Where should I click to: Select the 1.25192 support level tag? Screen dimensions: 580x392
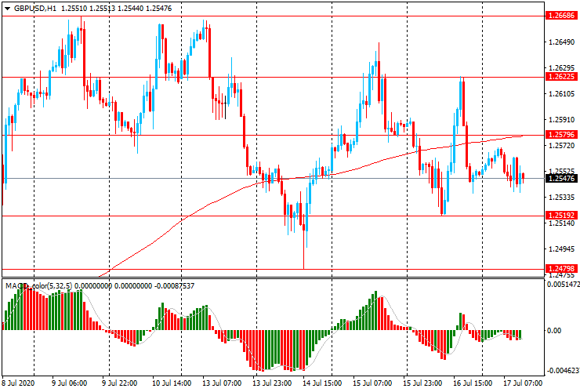click(x=562, y=215)
